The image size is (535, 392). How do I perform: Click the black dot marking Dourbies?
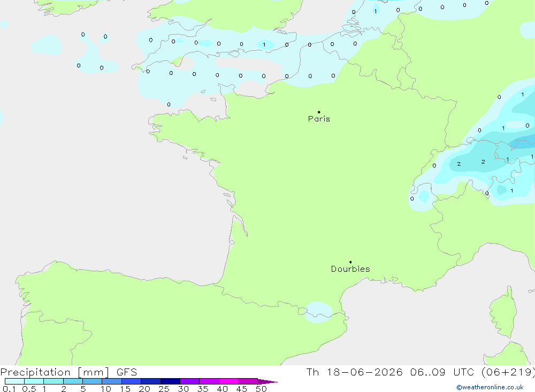pos(350,262)
